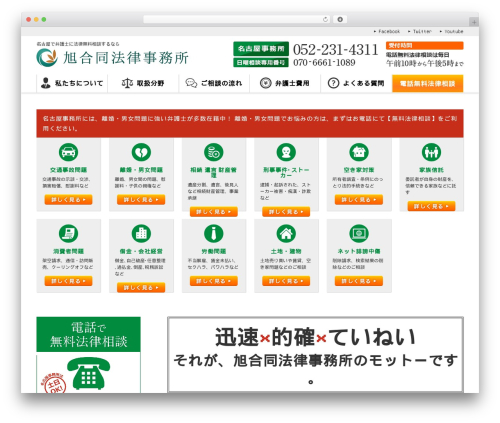Open the Facebook link in the top bar

(x=389, y=31)
